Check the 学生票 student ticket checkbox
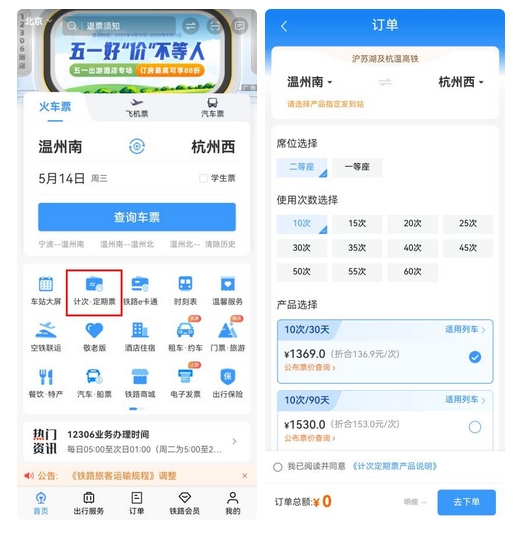This screenshot has height=536, width=518. click(x=203, y=178)
